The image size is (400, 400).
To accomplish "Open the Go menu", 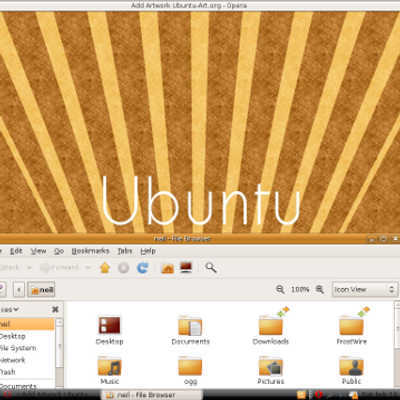I will pos(59,251).
